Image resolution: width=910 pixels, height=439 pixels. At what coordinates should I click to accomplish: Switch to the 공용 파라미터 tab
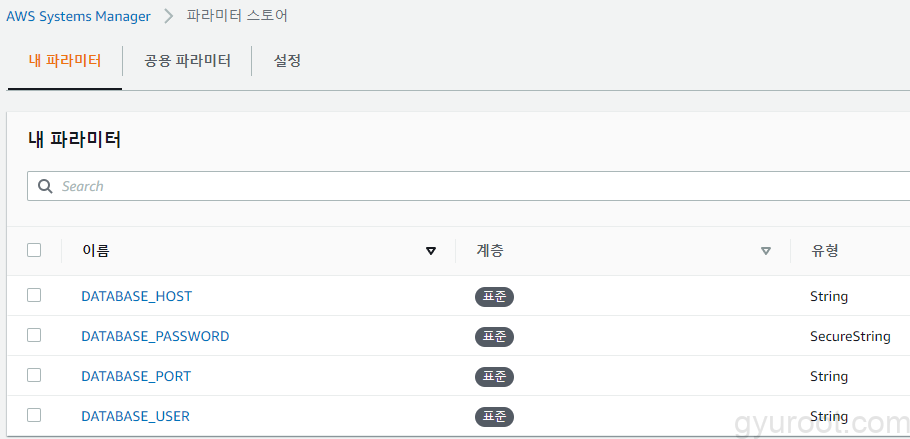pos(188,61)
